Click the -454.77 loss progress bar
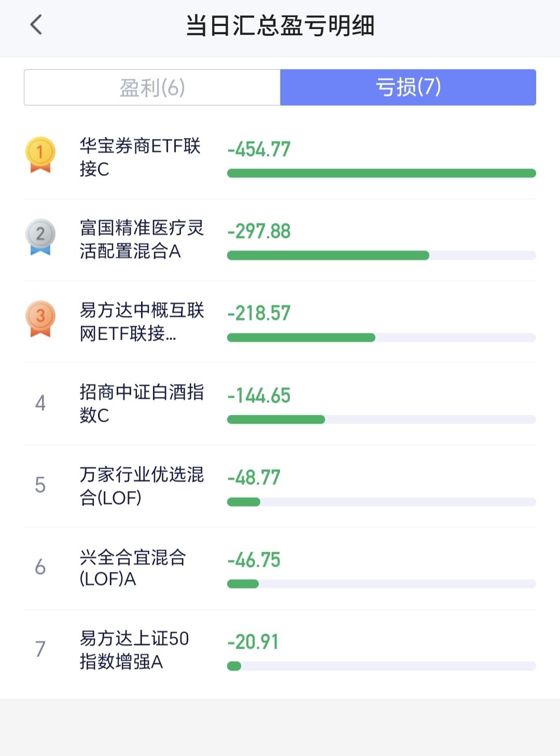Viewport: 560px width, 756px height. tap(382, 173)
